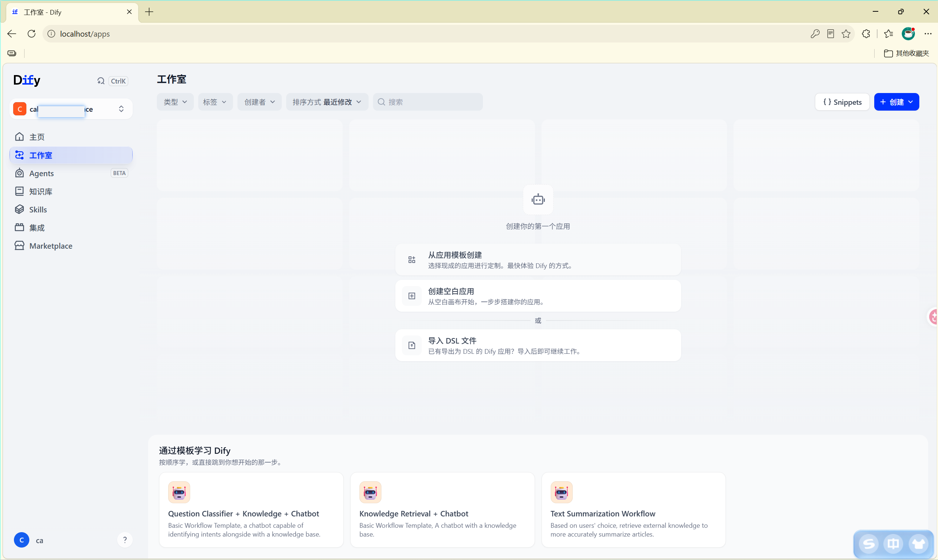The height and width of the screenshot is (560, 938).
Task: Click the Dify logo
Action: point(26,80)
